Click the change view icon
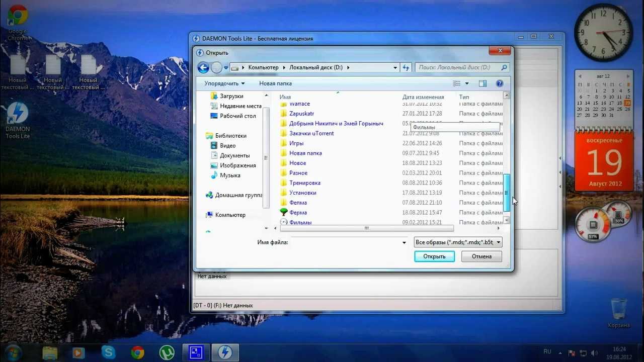 click(457, 83)
